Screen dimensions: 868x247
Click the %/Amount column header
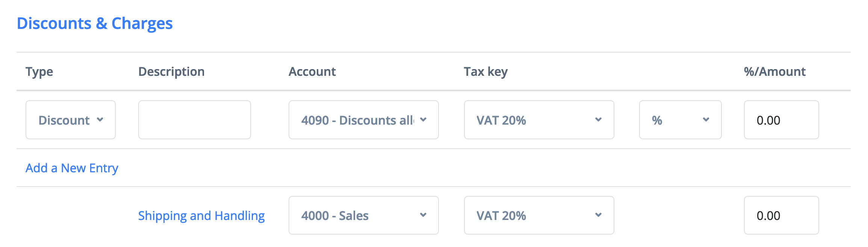pos(774,72)
